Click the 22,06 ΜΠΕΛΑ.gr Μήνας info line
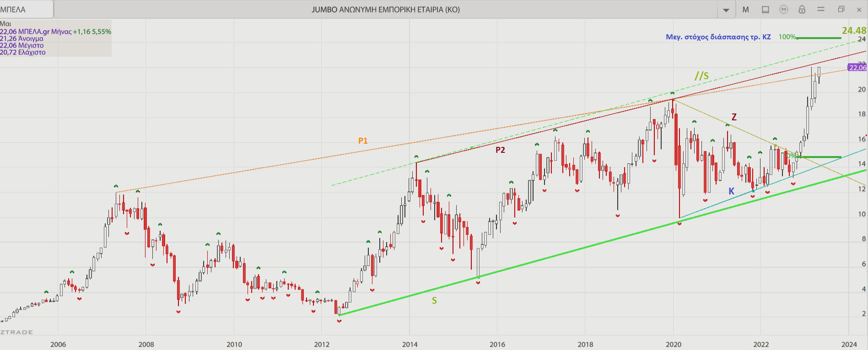868x350 pixels. click(x=55, y=32)
